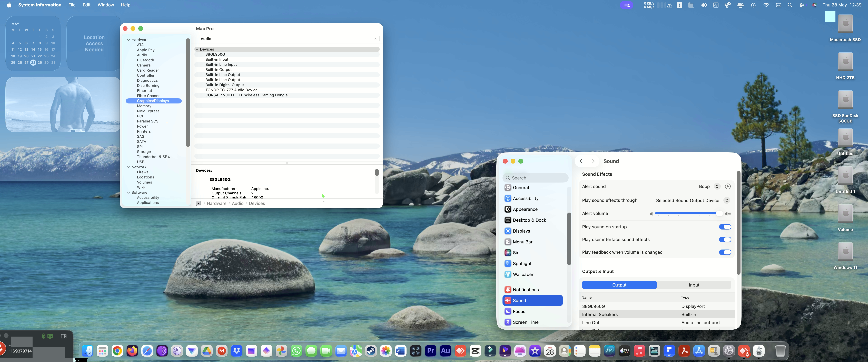The image size is (868, 362).
Task: Open Spotlight search in the menu bar
Action: 790,5
